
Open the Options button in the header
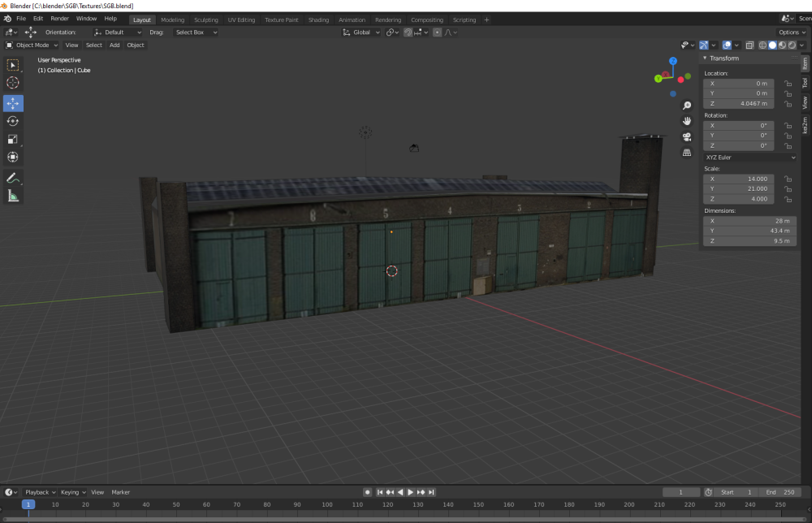point(792,32)
